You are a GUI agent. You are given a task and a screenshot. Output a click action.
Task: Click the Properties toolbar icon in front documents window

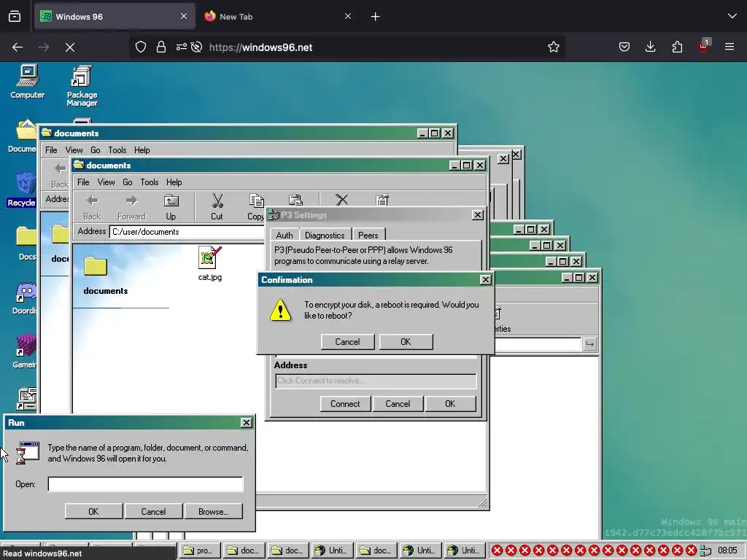(x=382, y=200)
